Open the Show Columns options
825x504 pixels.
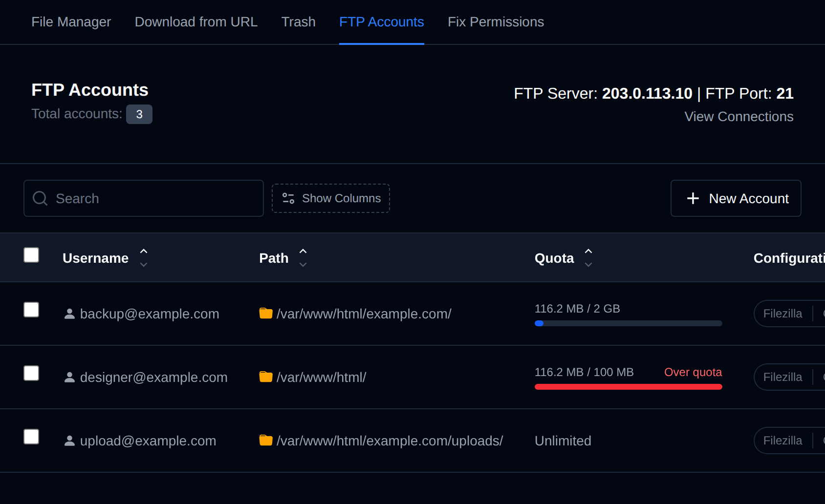pos(331,198)
